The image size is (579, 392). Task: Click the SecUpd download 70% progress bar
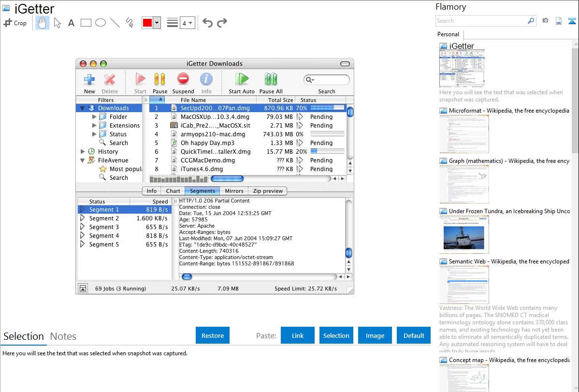click(x=327, y=108)
